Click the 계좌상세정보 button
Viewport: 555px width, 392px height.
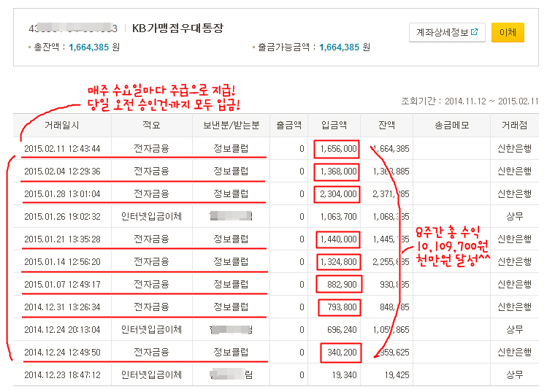point(446,32)
